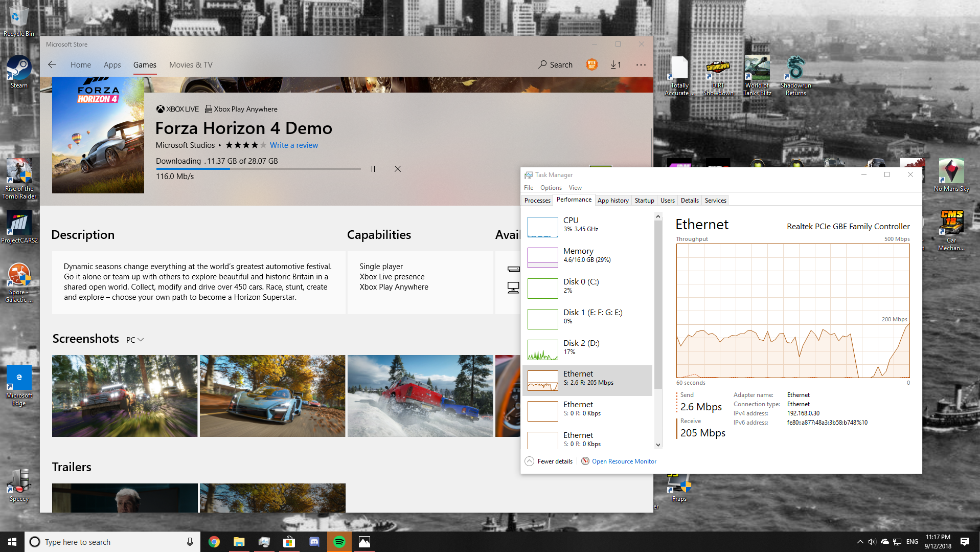Click the Type here to search box
980x552 pixels.
pyautogui.click(x=112, y=542)
